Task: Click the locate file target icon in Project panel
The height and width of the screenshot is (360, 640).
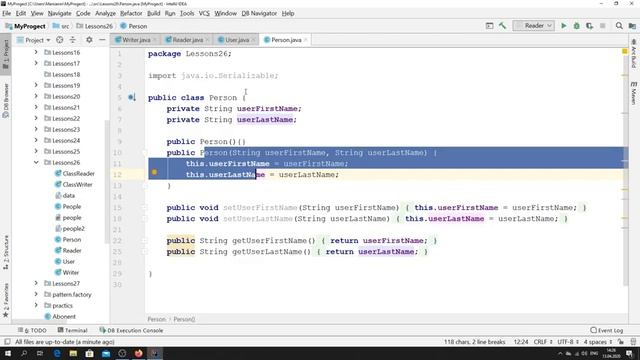Action: click(60, 40)
